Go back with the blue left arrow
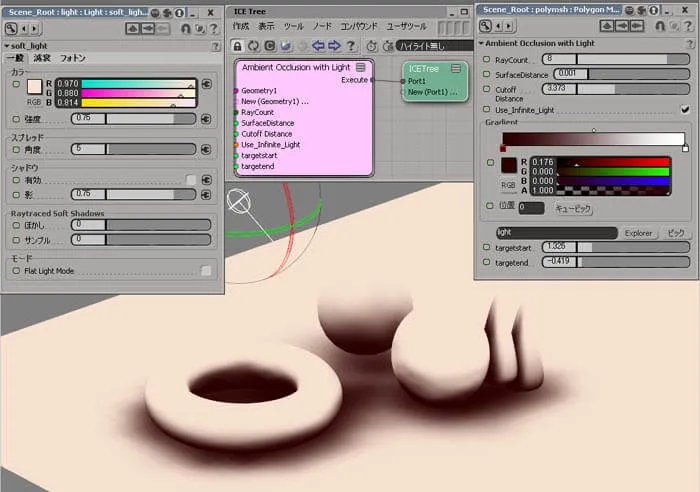Viewport: 700px width, 492px height. click(x=318, y=46)
